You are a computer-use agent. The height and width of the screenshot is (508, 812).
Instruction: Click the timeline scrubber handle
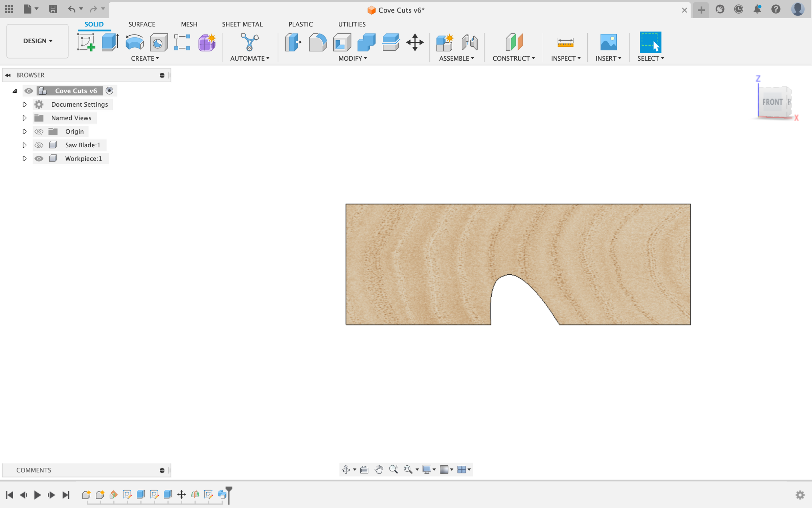coord(229,489)
